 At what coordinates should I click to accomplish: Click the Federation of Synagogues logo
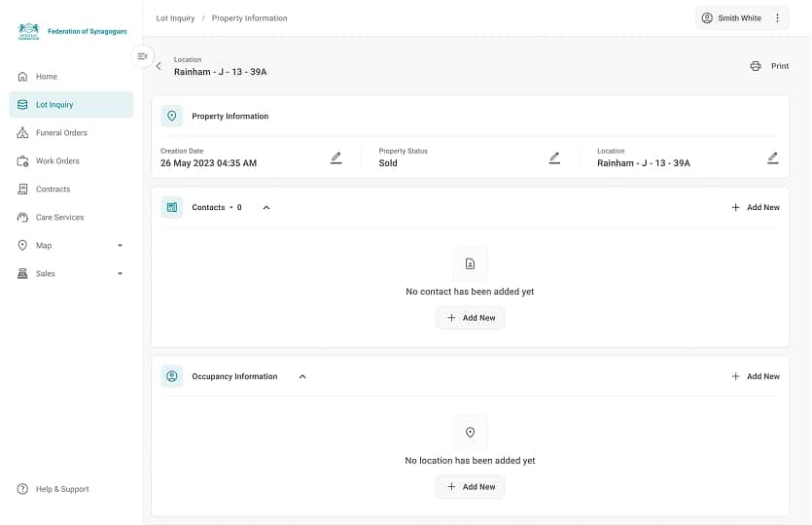click(x=29, y=31)
